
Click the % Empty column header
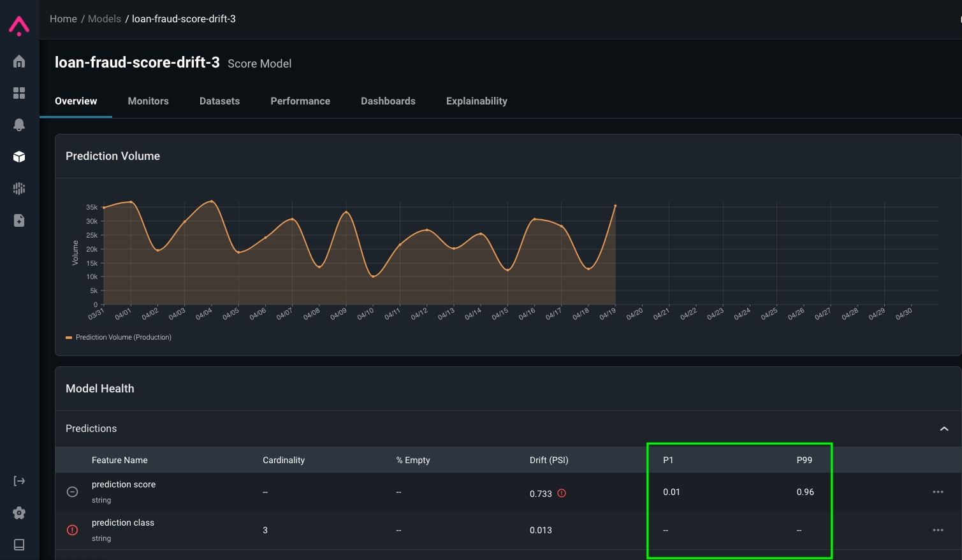pyautogui.click(x=413, y=460)
